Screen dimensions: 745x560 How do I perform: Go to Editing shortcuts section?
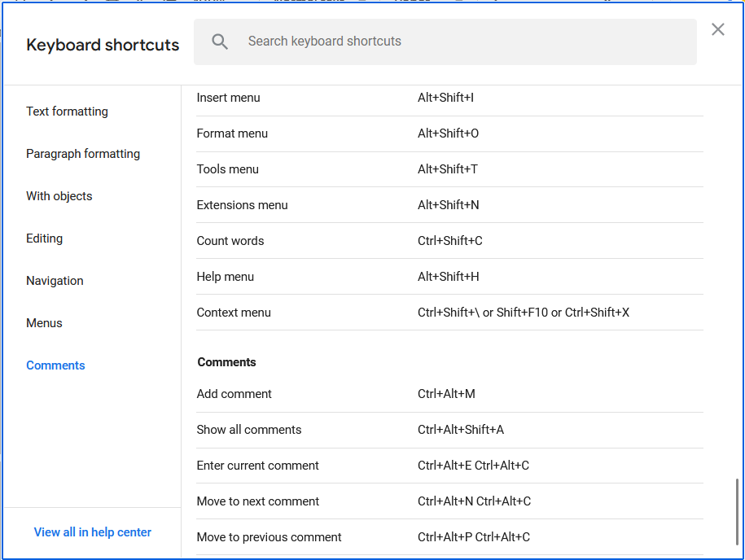click(45, 238)
